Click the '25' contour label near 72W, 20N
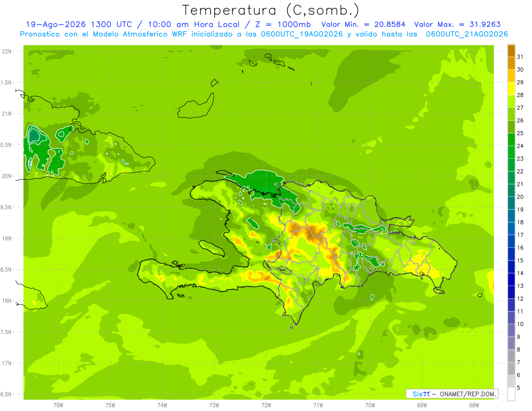This screenshot has width=532, height=411. pyautogui.click(x=246, y=189)
